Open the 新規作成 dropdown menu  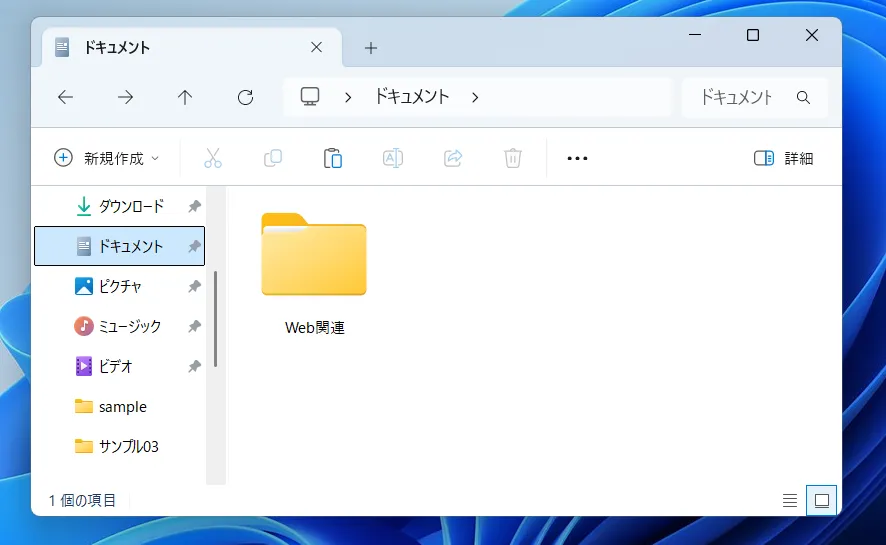pyautogui.click(x=106, y=158)
